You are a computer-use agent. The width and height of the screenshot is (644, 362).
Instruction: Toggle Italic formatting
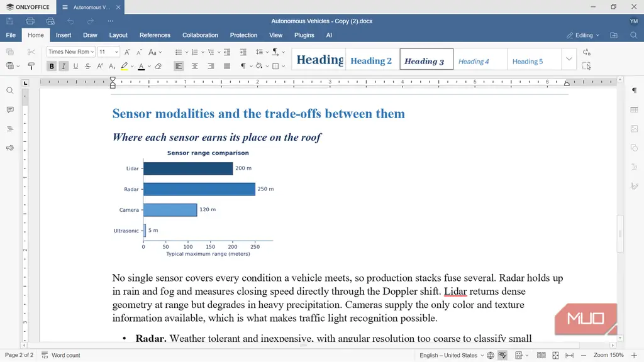pos(64,65)
